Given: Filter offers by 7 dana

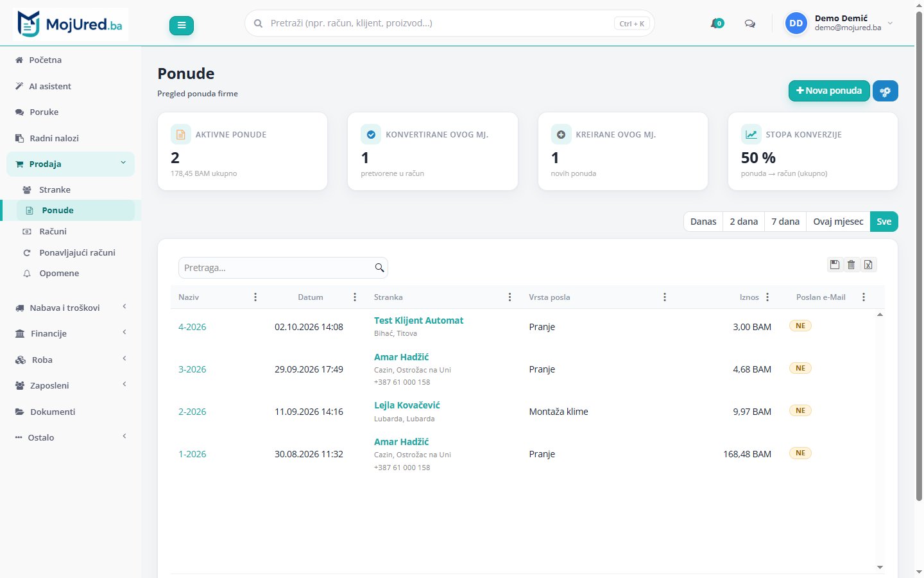Looking at the screenshot, I should click(785, 222).
